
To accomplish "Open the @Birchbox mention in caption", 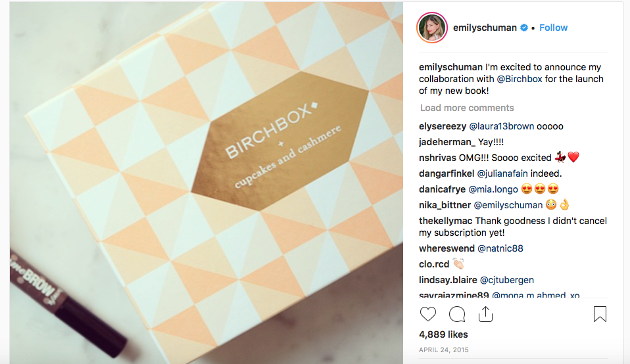I will pos(520,79).
